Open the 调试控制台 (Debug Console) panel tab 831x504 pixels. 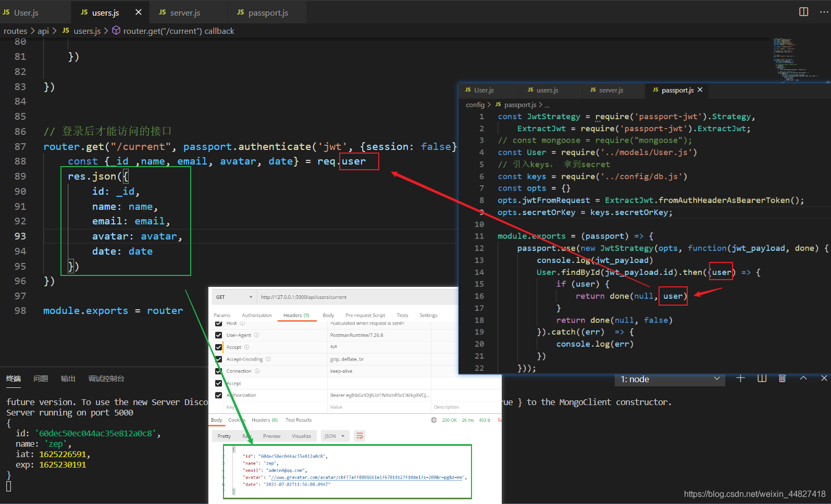(x=106, y=379)
